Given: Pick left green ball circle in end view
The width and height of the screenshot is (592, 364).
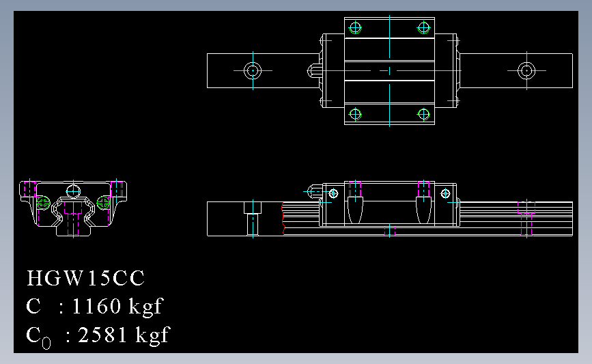Looking at the screenshot, I should 43,203.
